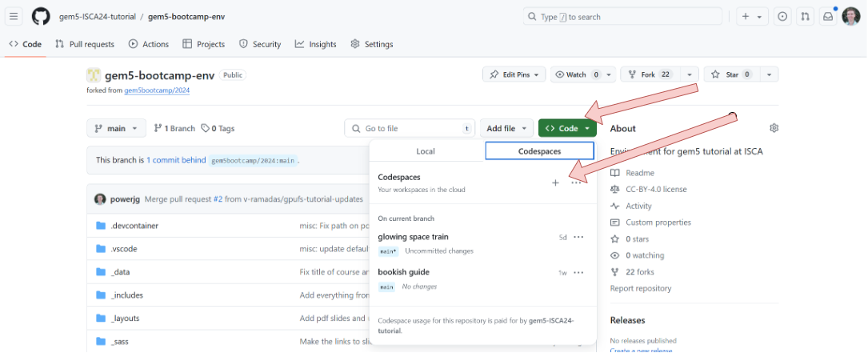Click the Go to file search field
Screen dimensions: 868x353
coord(410,128)
